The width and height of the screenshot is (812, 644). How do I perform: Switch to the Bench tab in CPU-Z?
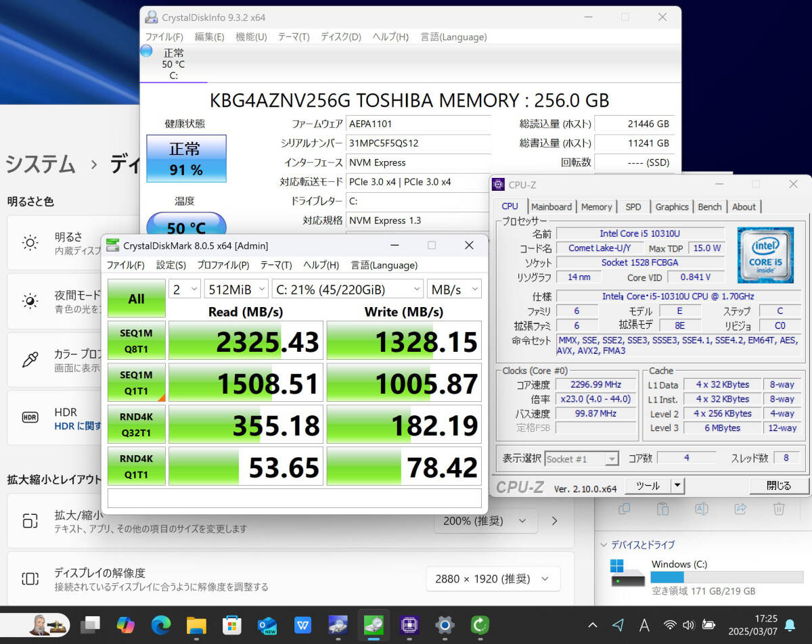coord(710,206)
